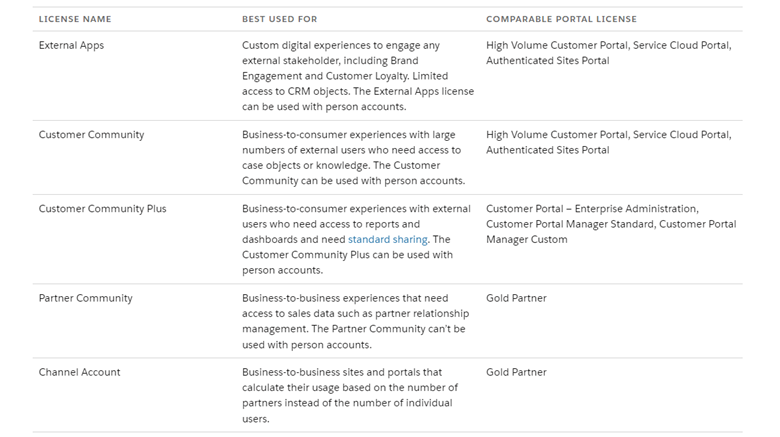The image size is (780, 437).
Task: Select the Customer Community license name
Action: click(92, 135)
